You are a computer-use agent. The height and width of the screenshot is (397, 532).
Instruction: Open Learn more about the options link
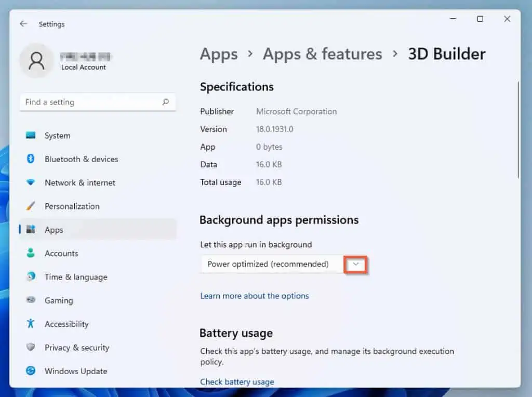[255, 296]
